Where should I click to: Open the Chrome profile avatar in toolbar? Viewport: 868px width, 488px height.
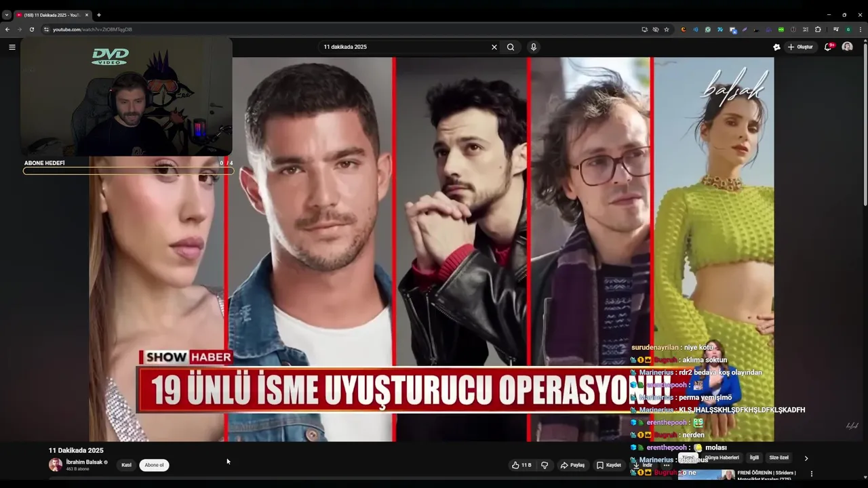click(x=848, y=29)
